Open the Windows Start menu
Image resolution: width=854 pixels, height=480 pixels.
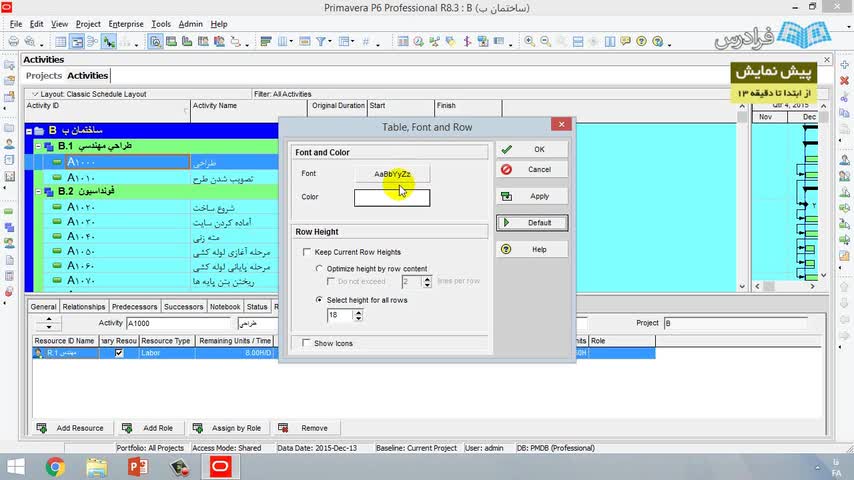(x=15, y=467)
